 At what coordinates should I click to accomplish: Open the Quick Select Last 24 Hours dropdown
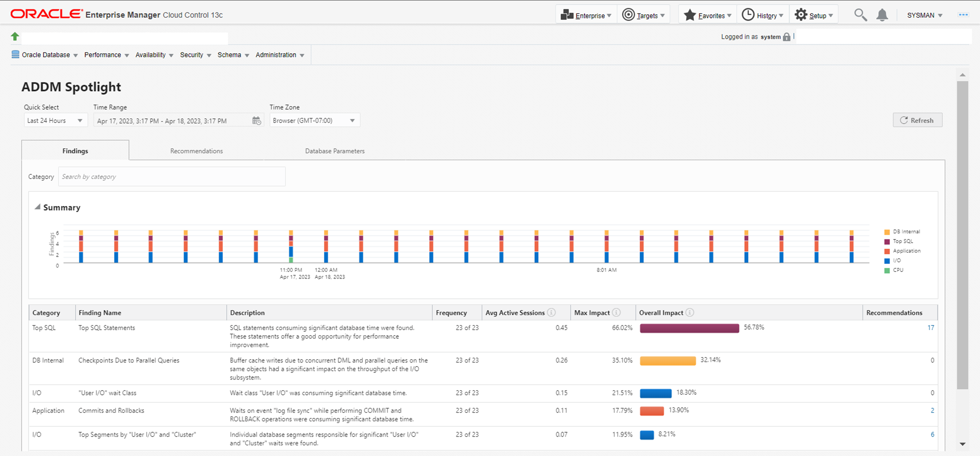[x=55, y=121]
